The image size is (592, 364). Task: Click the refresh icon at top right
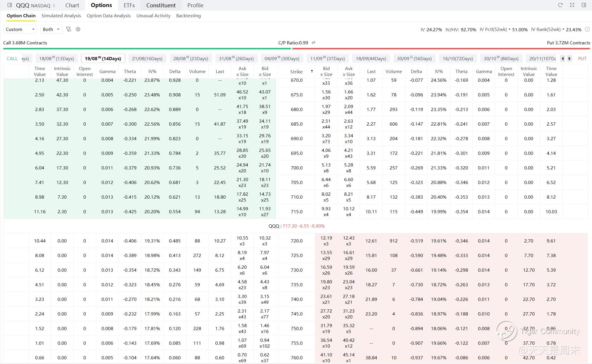560,5
